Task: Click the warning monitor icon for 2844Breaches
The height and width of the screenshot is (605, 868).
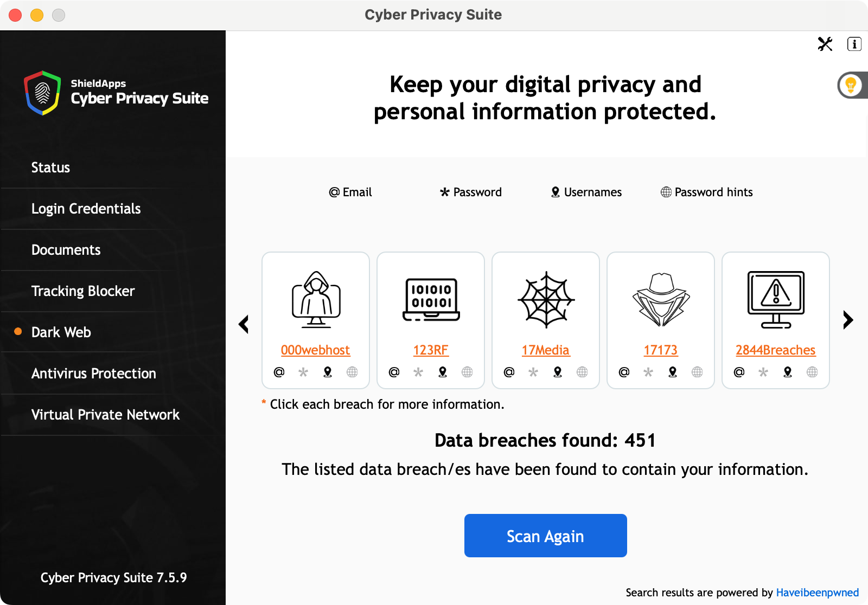Action: coord(776,299)
